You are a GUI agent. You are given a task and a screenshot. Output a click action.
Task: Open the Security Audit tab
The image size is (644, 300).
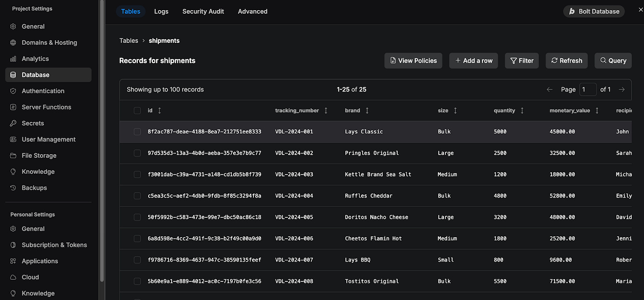point(203,11)
